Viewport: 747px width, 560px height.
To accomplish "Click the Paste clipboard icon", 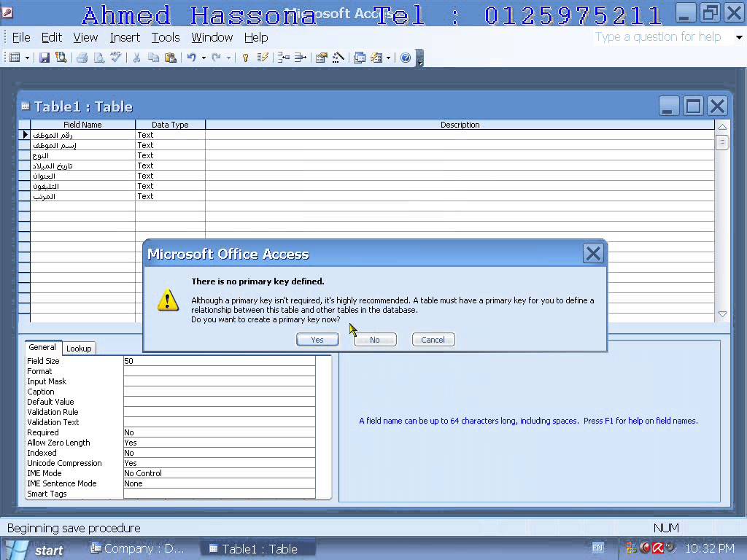I will [x=171, y=58].
